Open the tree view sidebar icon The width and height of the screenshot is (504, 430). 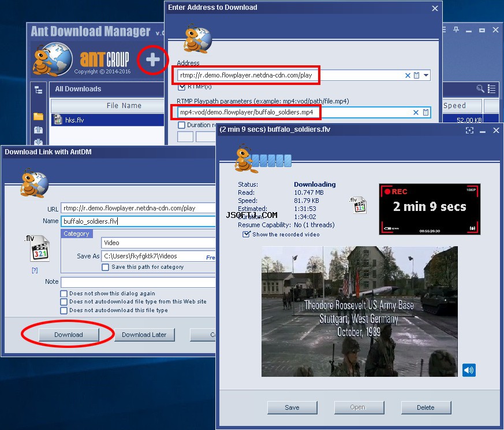[x=38, y=90]
